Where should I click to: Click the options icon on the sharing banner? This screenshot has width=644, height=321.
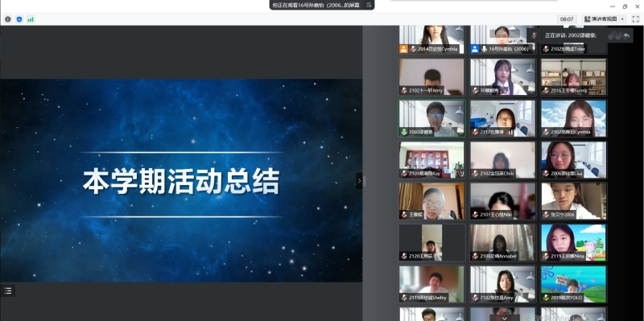(369, 5)
